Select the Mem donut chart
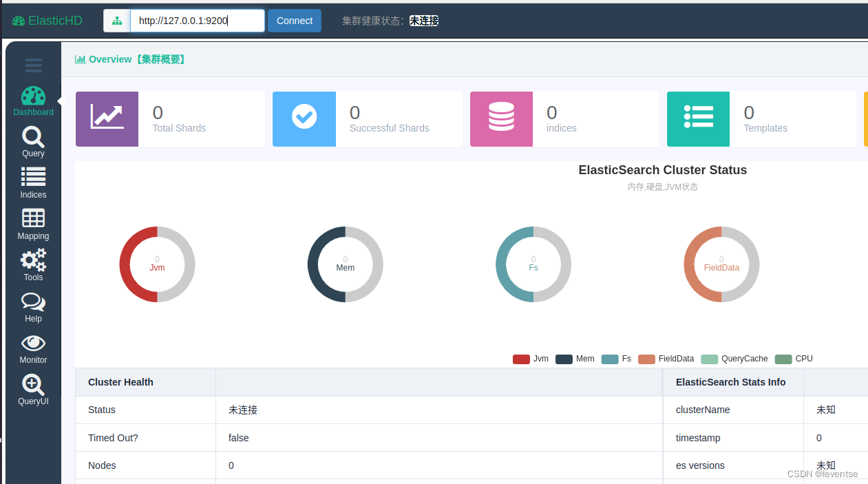Viewport: 868px width, 484px height. [345, 264]
